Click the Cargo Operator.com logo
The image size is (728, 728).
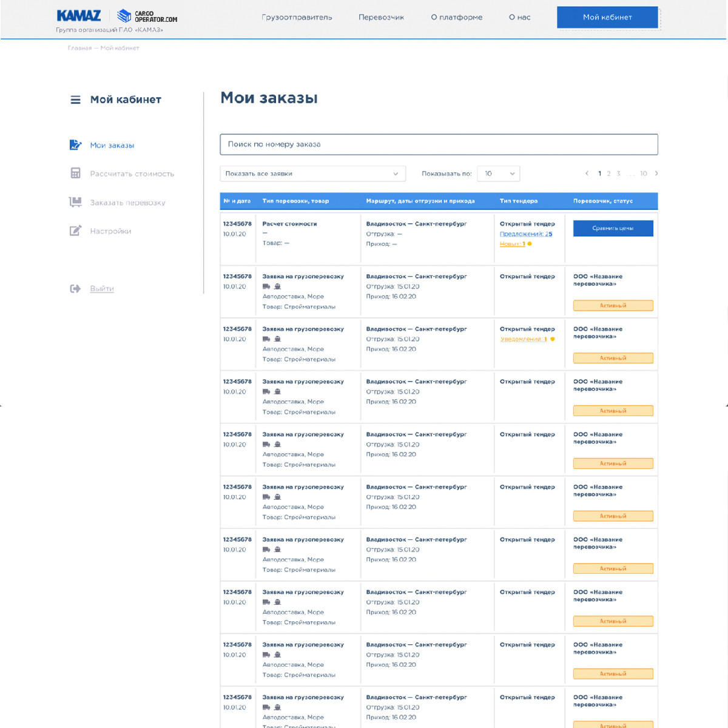pyautogui.click(x=147, y=16)
